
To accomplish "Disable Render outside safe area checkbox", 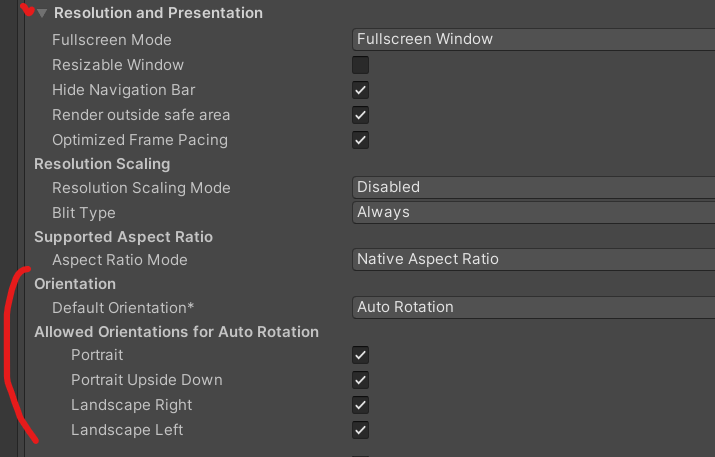I will pyautogui.click(x=361, y=115).
